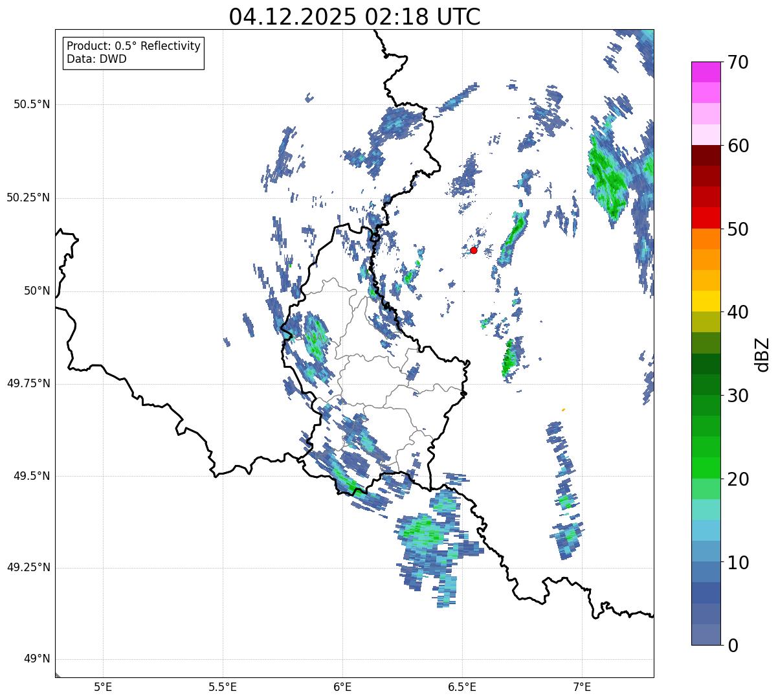Click the 49.75°N latitude label
778x700 pixels.
pos(28,383)
